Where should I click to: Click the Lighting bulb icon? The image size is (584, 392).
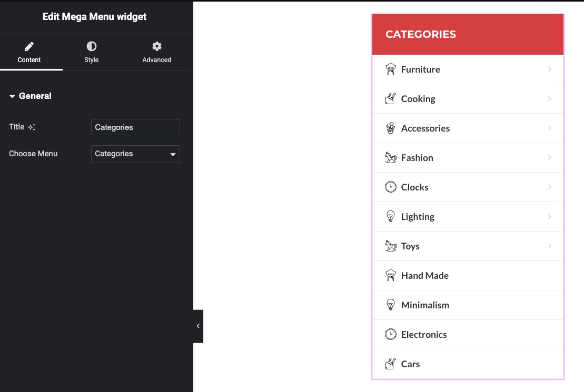(390, 217)
